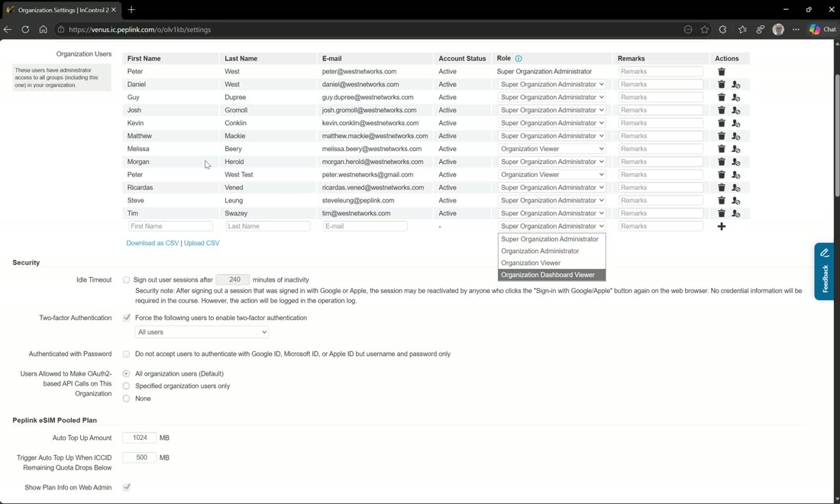The height and width of the screenshot is (504, 840).
Task: Open the Feedback side tab
Action: pos(825,272)
